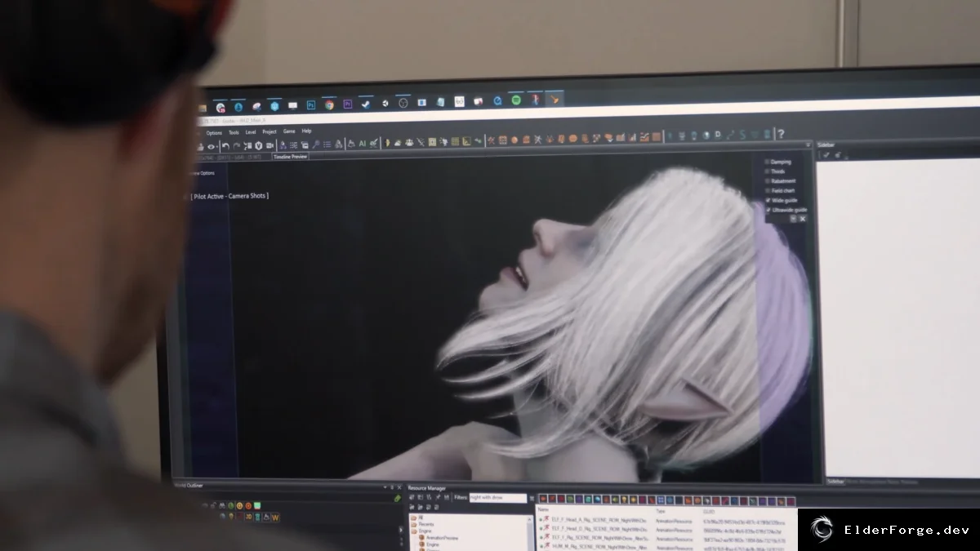
Task: Open Google Chrome from the taskbar
Action: pyautogui.click(x=329, y=104)
